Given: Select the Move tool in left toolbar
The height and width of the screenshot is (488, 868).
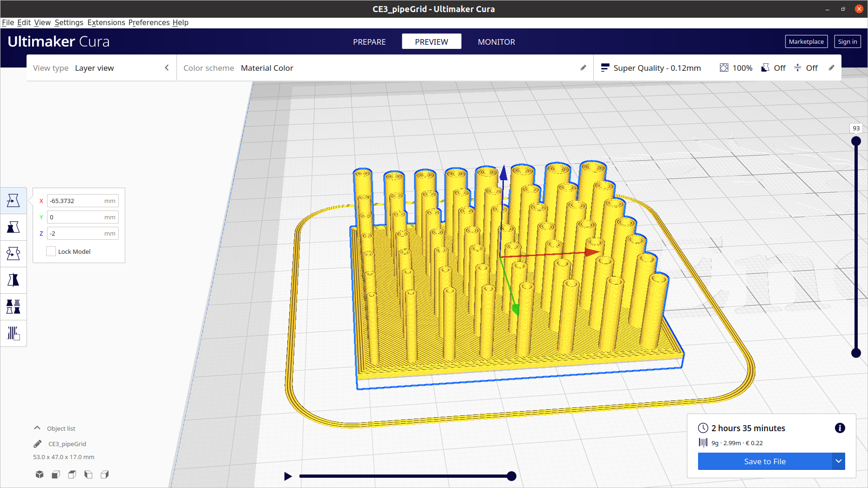Looking at the screenshot, I should pyautogui.click(x=13, y=201).
